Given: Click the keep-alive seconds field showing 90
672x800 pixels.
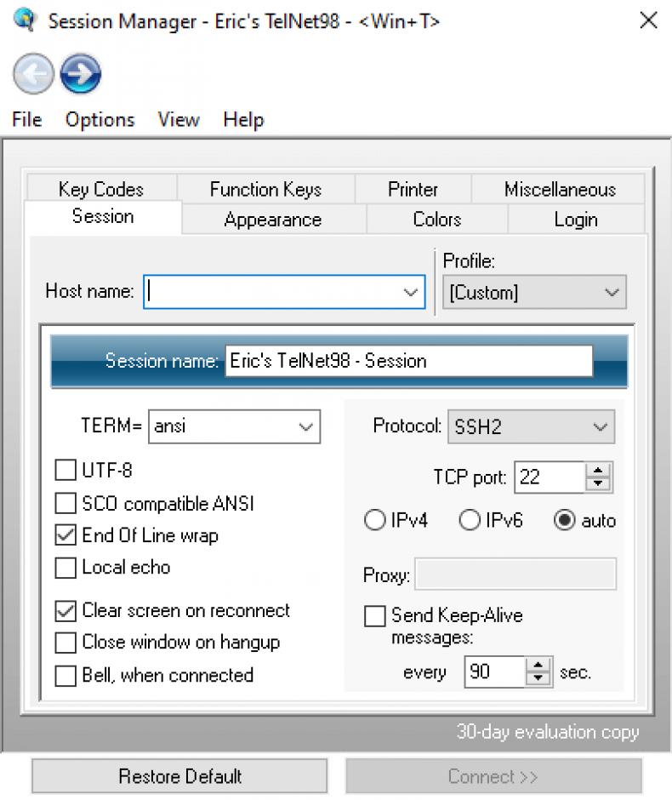Looking at the screenshot, I should coord(494,672).
